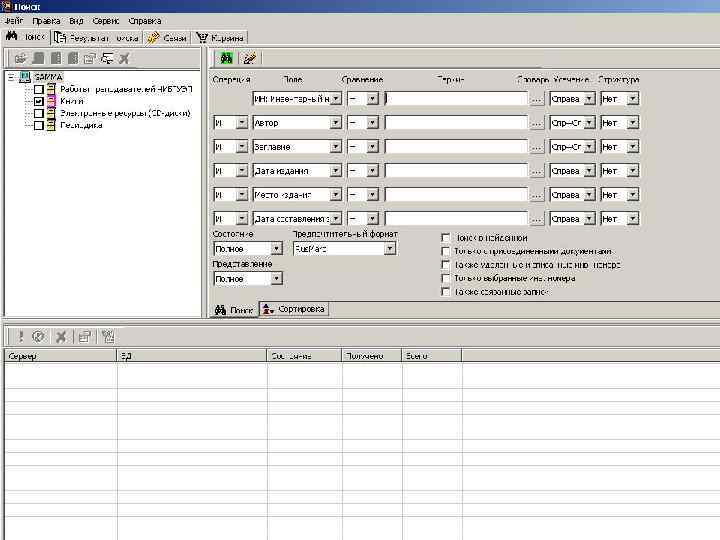Click the Сервер column header

60,356
